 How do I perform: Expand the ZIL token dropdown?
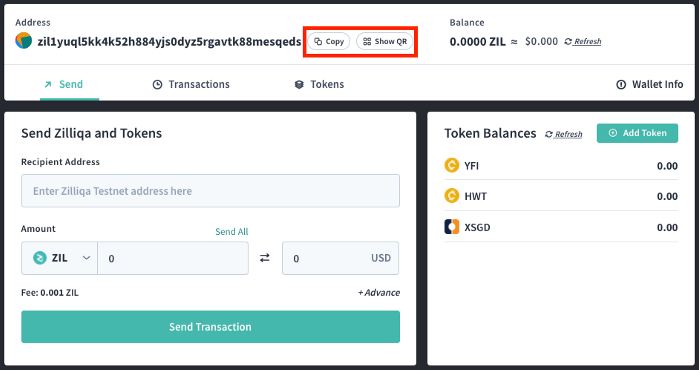(60, 258)
